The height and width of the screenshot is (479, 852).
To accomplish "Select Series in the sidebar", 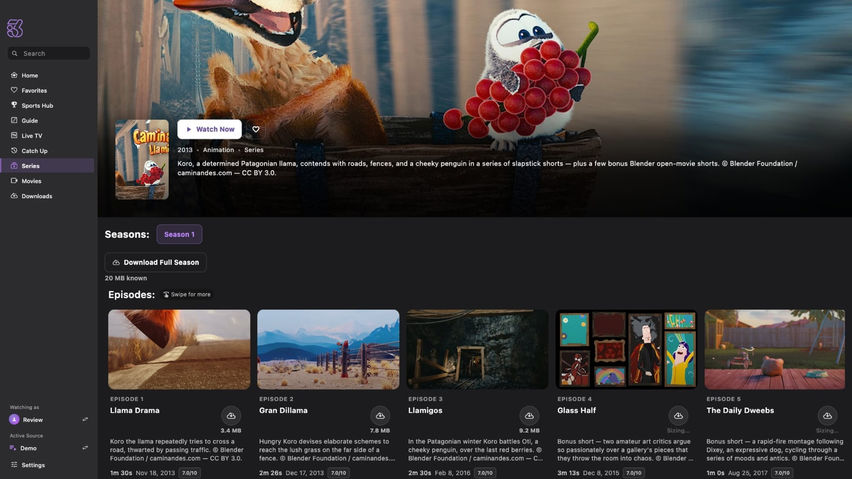I will coord(47,166).
